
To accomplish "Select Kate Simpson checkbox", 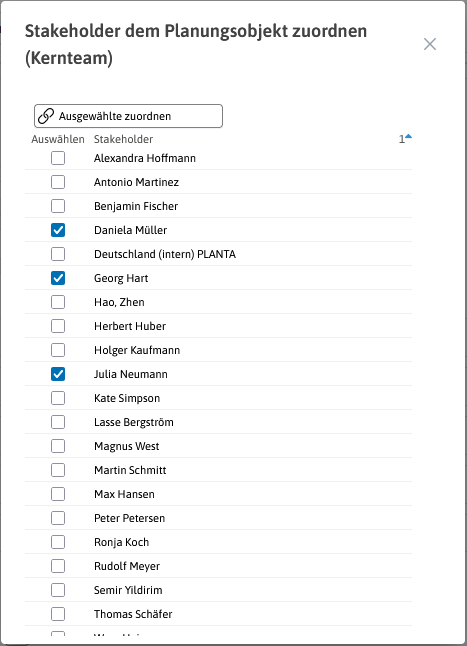I will (58, 398).
